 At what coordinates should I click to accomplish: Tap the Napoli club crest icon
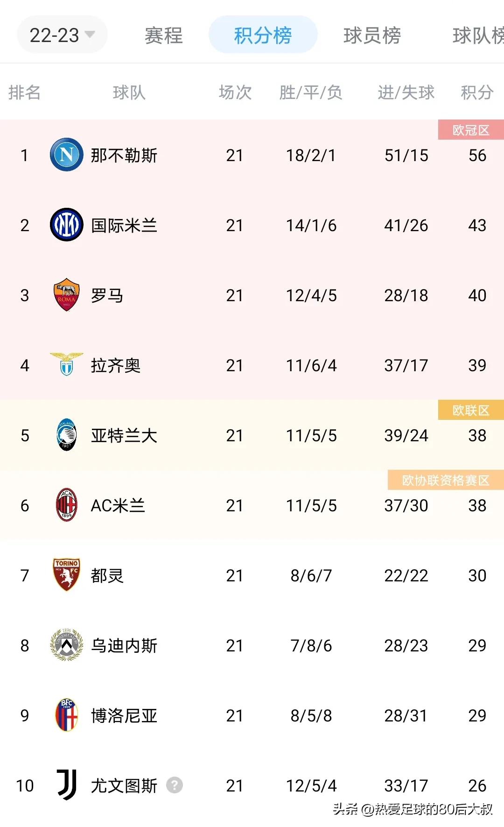click(x=66, y=155)
